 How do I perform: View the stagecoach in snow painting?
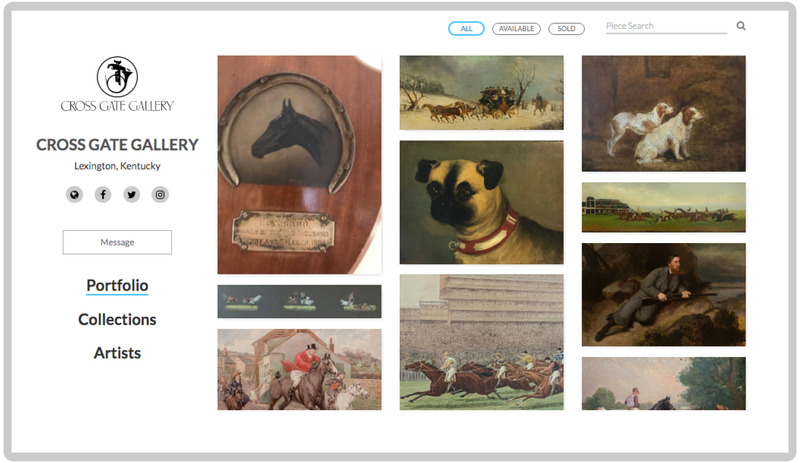click(x=481, y=92)
